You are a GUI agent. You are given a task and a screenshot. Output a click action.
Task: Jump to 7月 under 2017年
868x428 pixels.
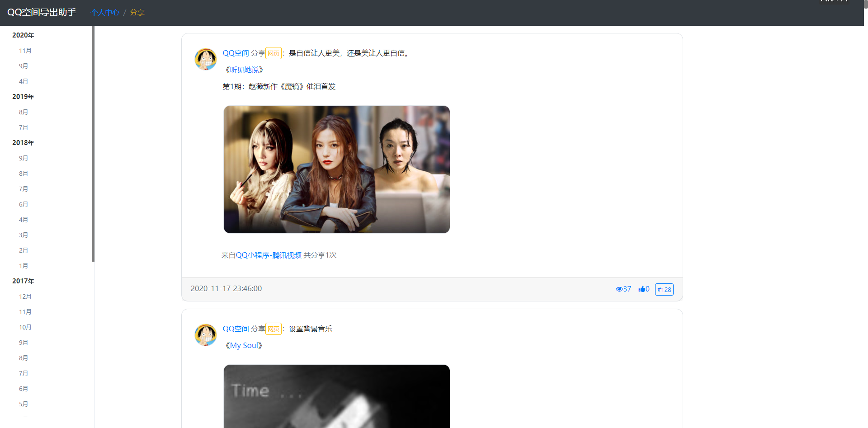[x=24, y=373]
